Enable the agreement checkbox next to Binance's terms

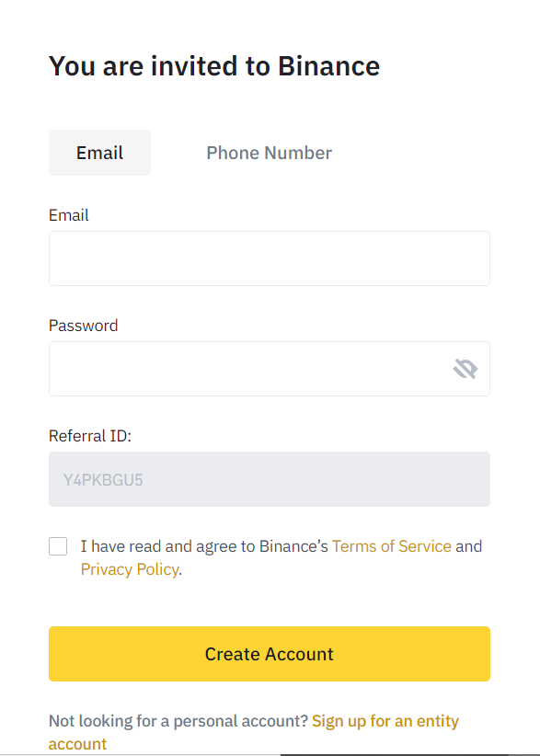[x=57, y=545]
